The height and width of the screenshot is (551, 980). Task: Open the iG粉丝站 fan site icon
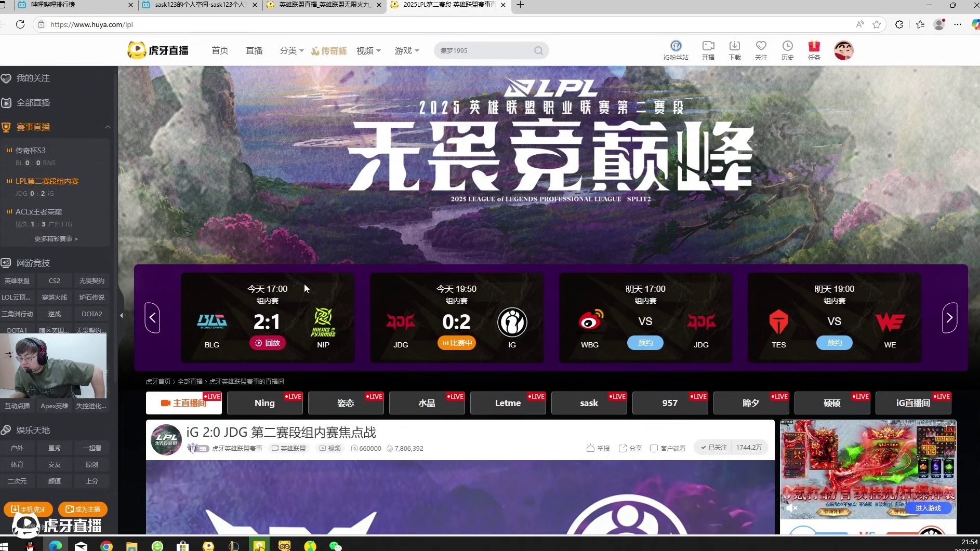[675, 45]
